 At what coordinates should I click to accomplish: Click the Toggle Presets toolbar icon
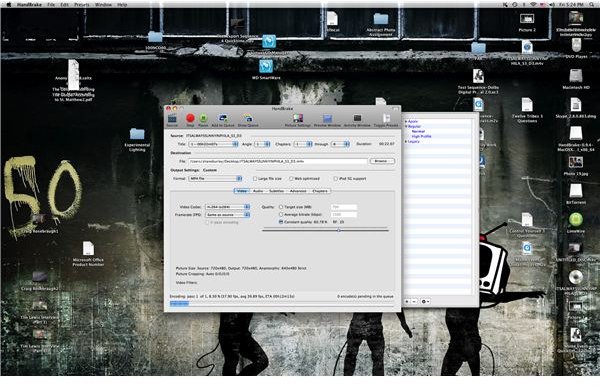[x=386, y=119]
